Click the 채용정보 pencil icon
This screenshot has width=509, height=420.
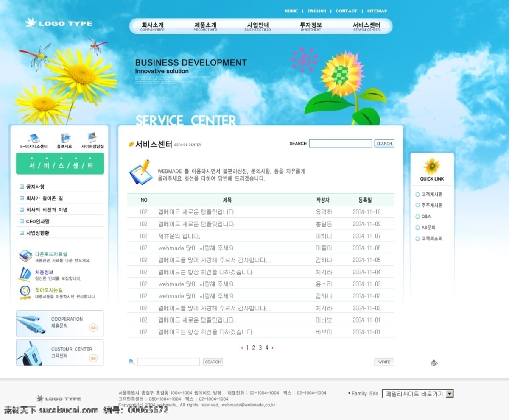[25, 274]
